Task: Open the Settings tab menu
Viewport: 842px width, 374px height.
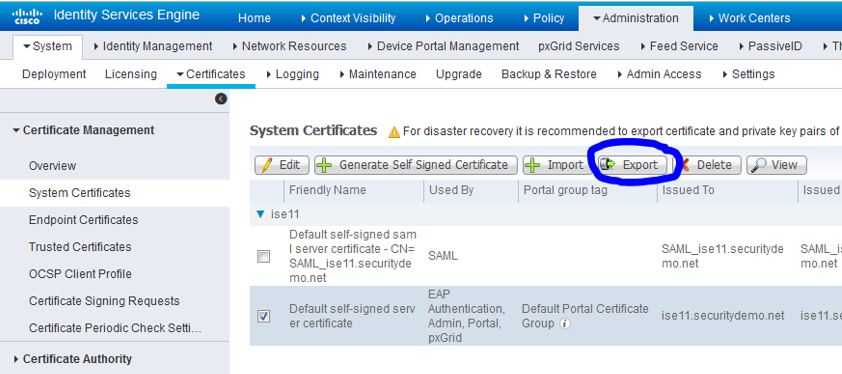Action: (x=748, y=74)
